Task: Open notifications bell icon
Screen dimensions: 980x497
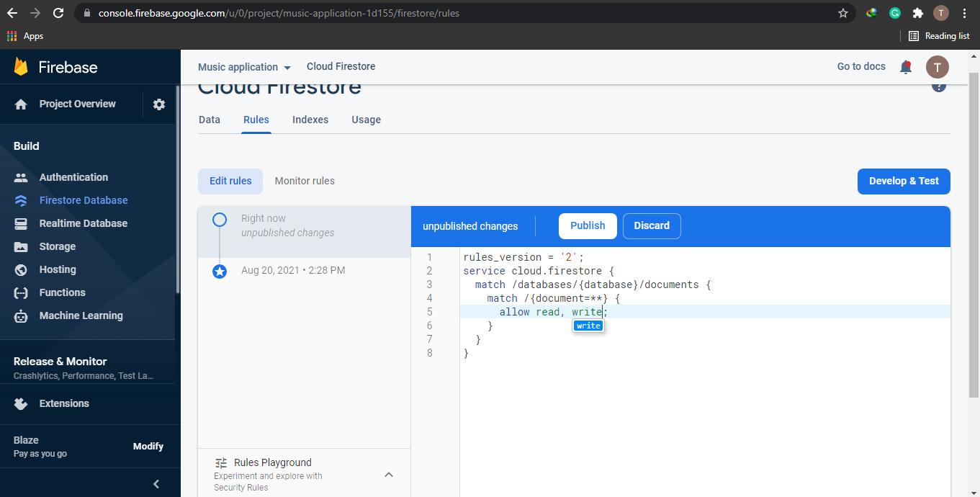Action: pos(906,67)
